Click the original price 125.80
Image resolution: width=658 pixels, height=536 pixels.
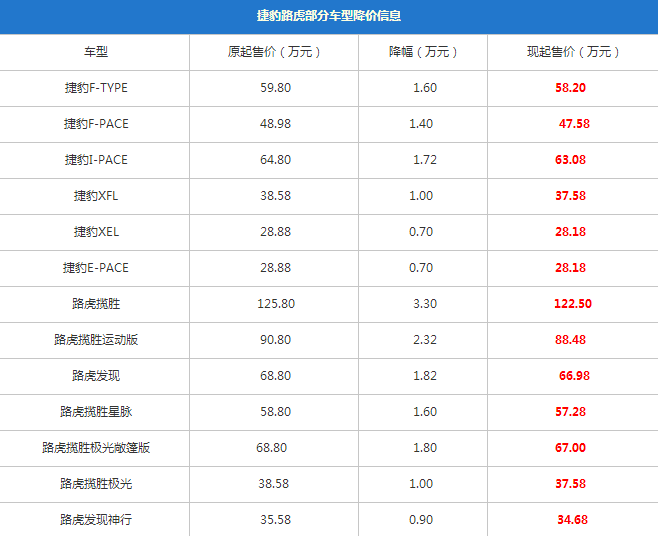(x=276, y=304)
